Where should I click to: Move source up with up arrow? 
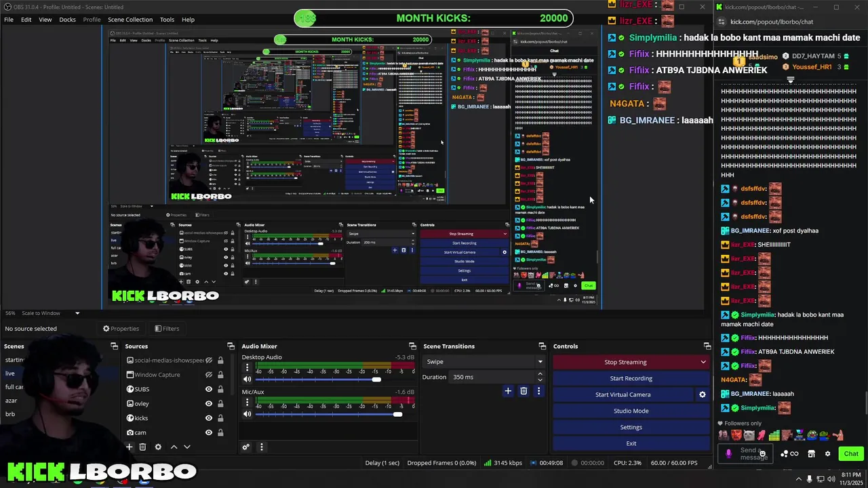(x=174, y=447)
